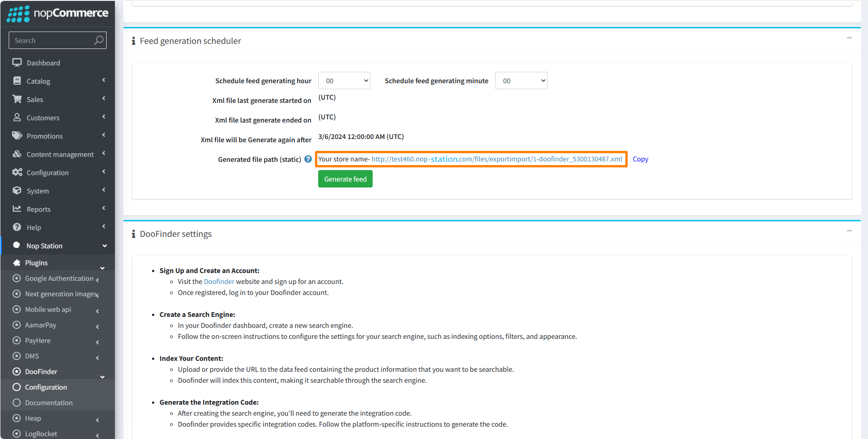Click the DMS bullet icon
The width and height of the screenshot is (868, 439).
tap(17, 356)
